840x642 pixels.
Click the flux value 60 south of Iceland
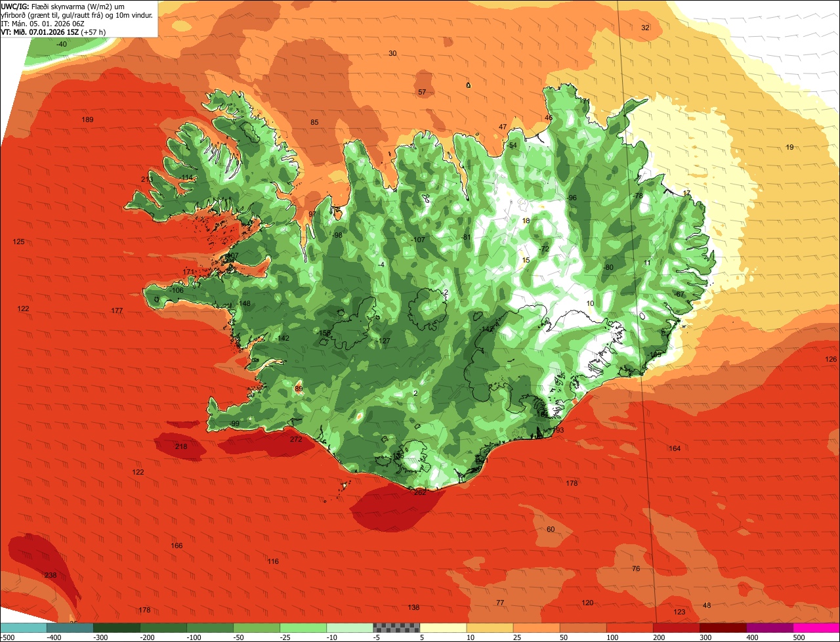pos(551,529)
